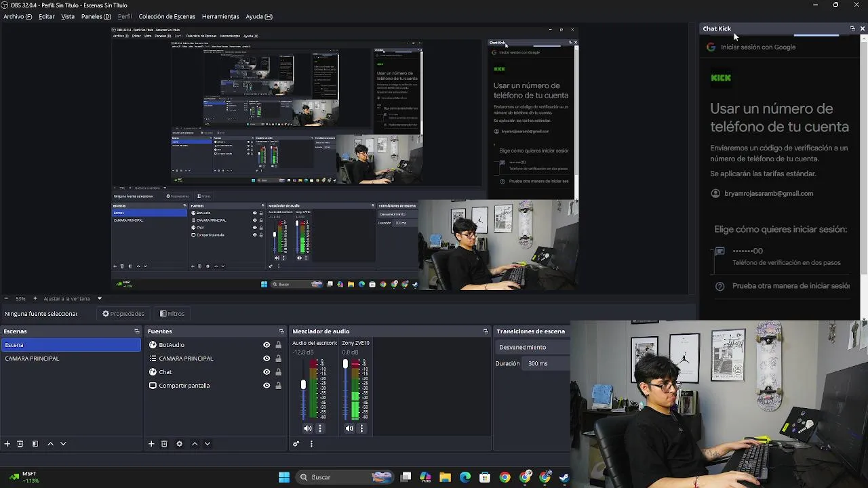Open advanced audio properties gears in the mixer
Image resolution: width=868 pixels, height=488 pixels.
pos(296,444)
